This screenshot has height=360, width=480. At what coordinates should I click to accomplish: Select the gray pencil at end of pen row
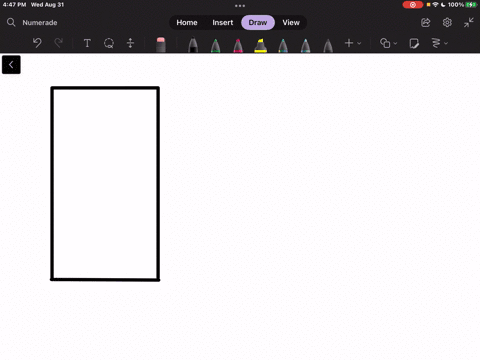tap(328, 45)
